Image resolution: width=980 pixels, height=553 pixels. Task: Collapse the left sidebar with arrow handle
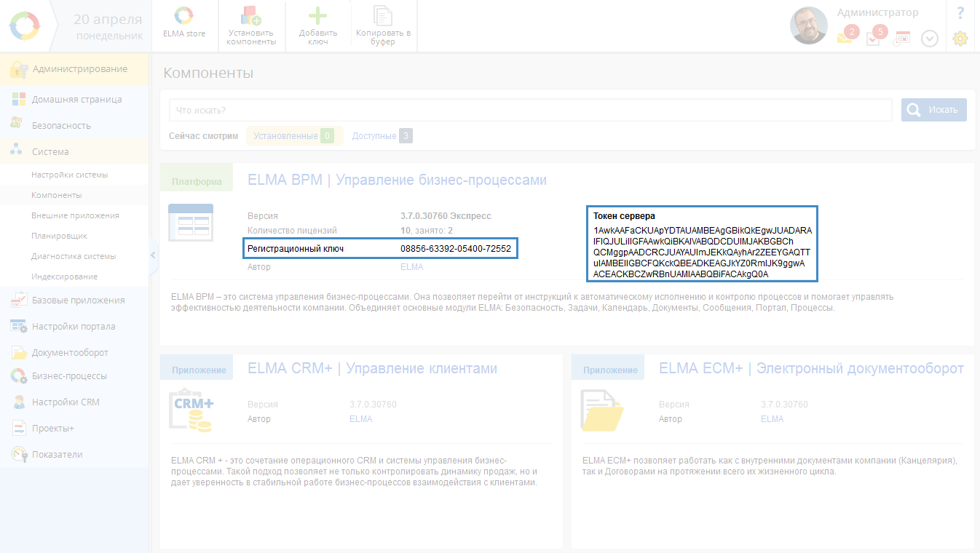point(153,255)
